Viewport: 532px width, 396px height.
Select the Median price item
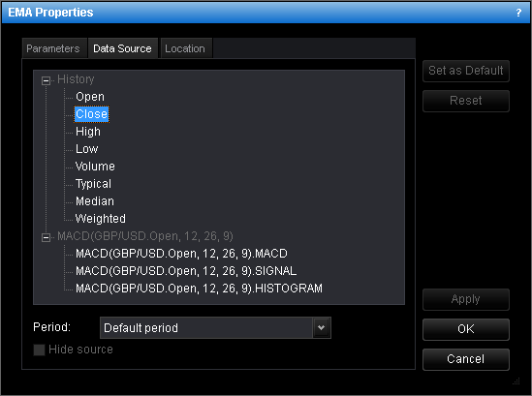tap(95, 201)
